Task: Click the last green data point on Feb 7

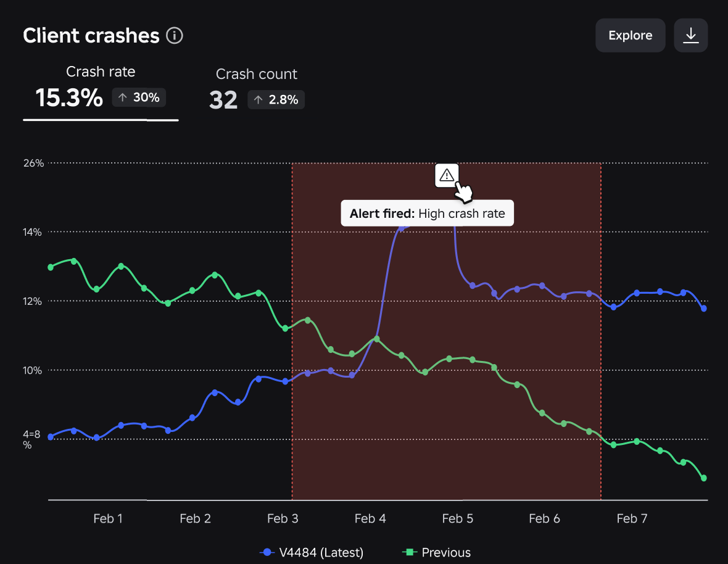Action: 703,478
